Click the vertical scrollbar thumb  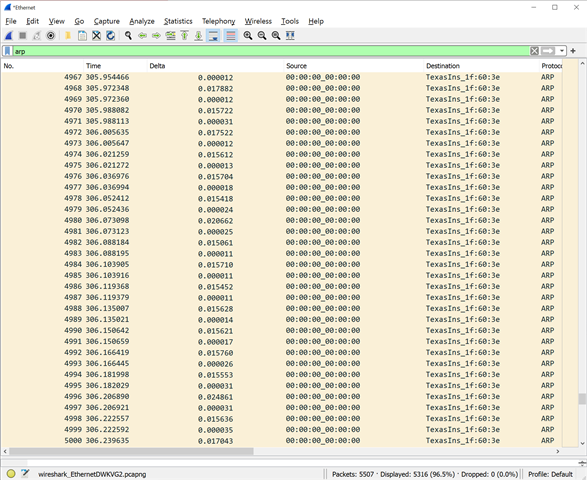click(x=582, y=399)
